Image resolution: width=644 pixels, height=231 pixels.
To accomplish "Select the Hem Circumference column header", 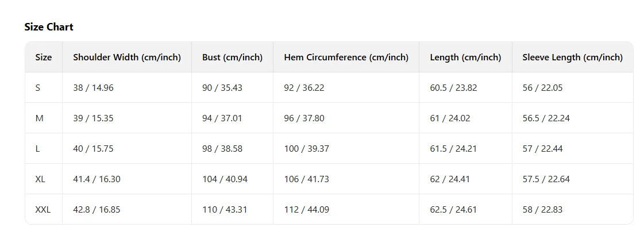I will coord(346,57).
